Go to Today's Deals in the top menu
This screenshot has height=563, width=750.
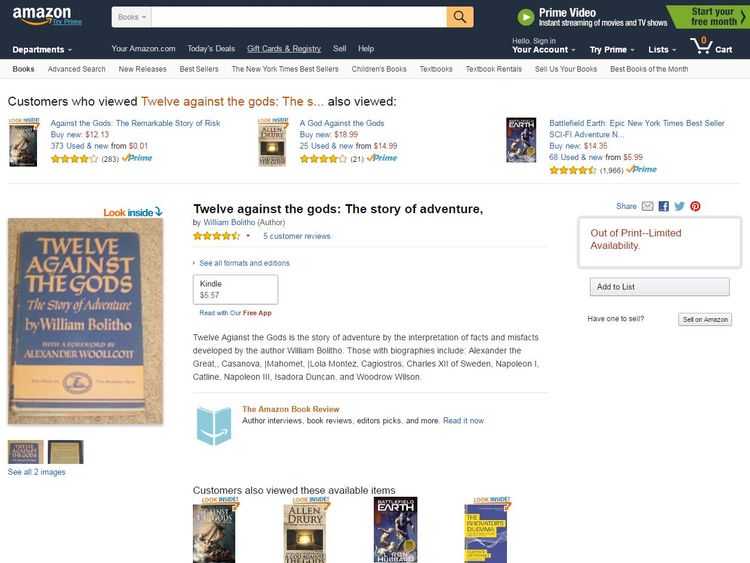click(211, 48)
